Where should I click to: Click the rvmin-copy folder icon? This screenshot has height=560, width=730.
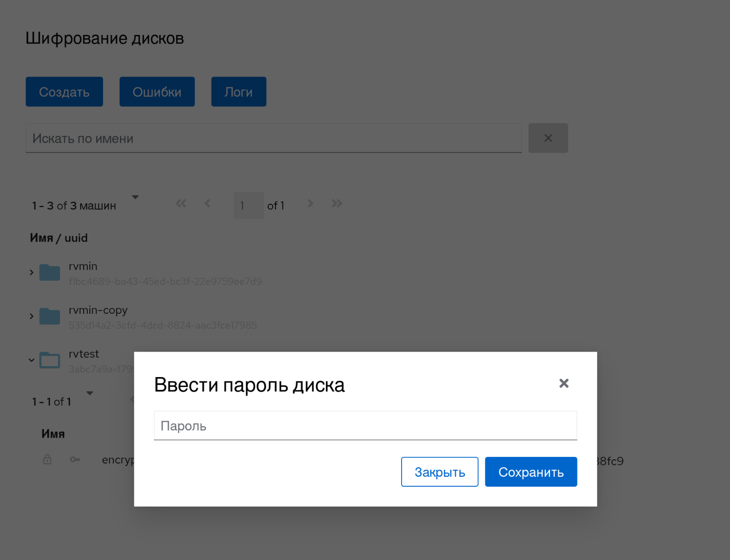[50, 317]
